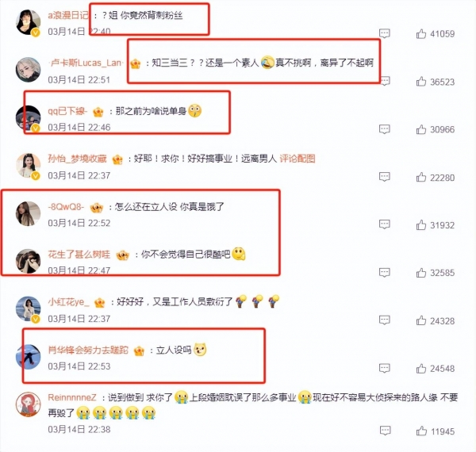Click 肖华锋会努力去蹉跎 avatar
Screen dimensions: 476x452
29,357
